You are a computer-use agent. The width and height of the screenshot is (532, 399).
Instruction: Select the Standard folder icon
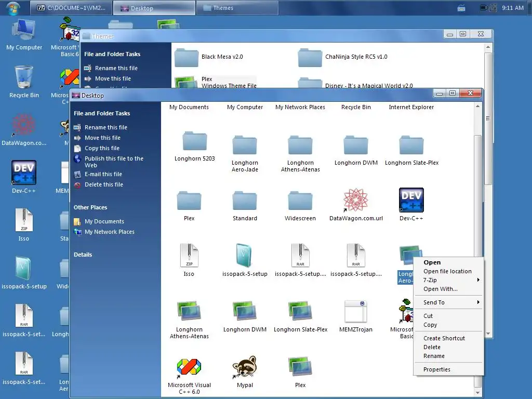coord(245,201)
